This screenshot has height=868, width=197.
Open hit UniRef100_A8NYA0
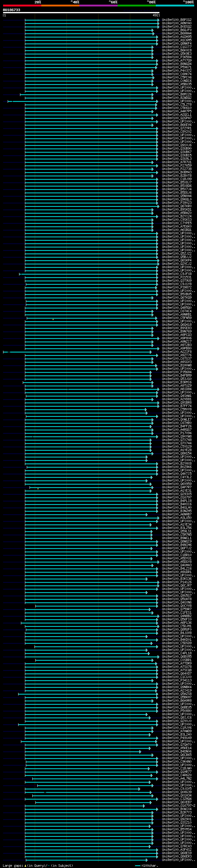[x=177, y=23]
